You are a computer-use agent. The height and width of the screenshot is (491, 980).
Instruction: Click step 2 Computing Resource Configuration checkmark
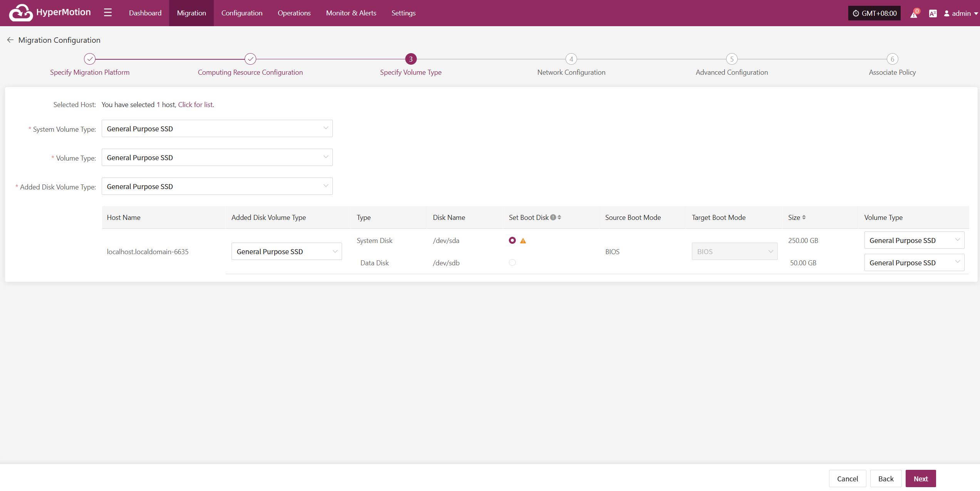250,59
